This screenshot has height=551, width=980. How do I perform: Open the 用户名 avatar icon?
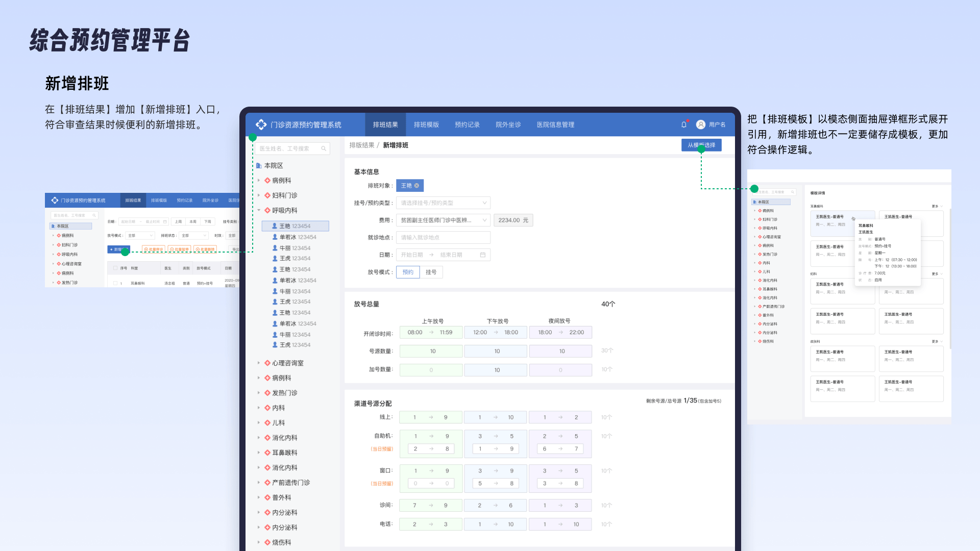(x=701, y=124)
